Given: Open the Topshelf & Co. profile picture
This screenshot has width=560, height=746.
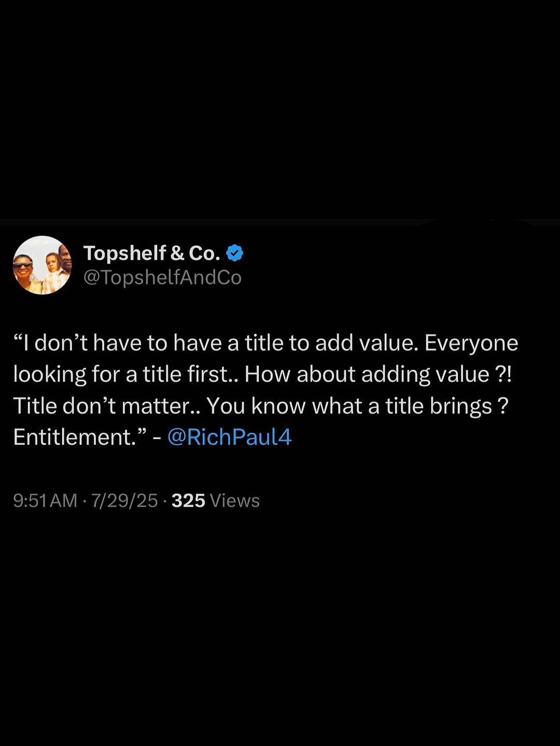Looking at the screenshot, I should click(42, 265).
